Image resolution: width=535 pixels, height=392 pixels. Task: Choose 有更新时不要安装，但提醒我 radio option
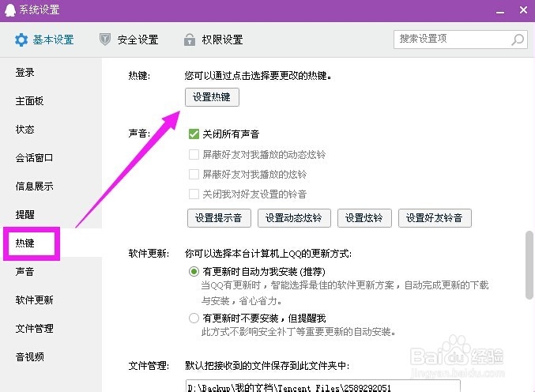tap(194, 318)
